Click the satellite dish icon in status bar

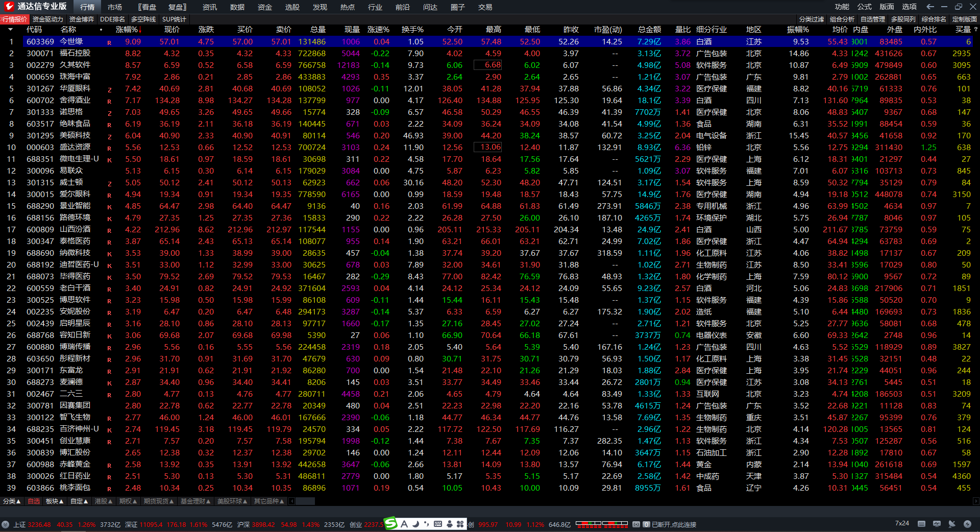coord(952,524)
